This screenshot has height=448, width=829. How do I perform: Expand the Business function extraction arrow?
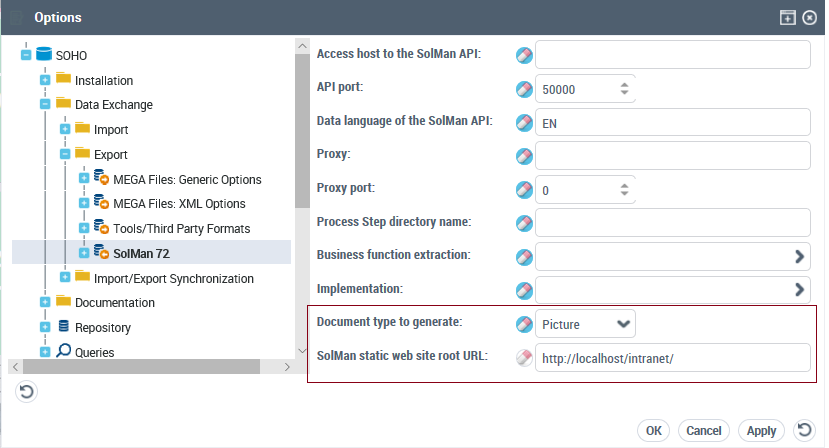click(800, 256)
